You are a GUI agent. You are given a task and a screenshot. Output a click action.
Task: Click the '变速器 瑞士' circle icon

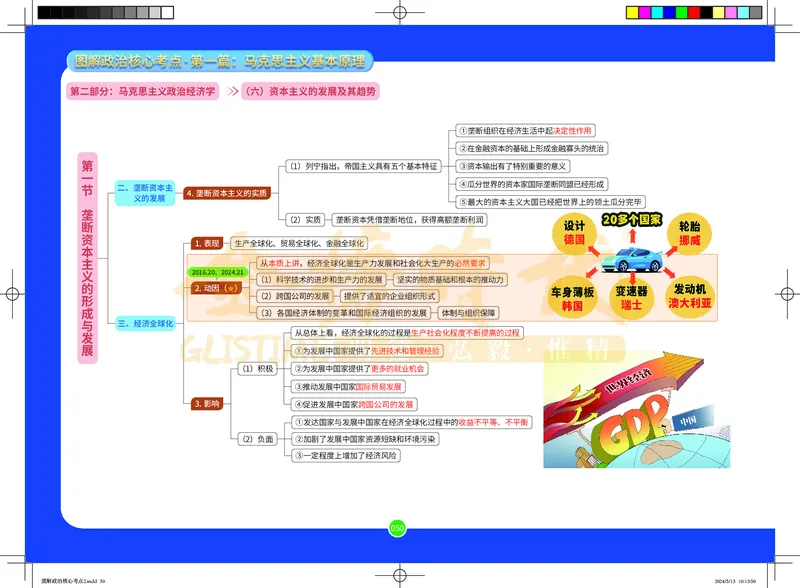coord(632,296)
